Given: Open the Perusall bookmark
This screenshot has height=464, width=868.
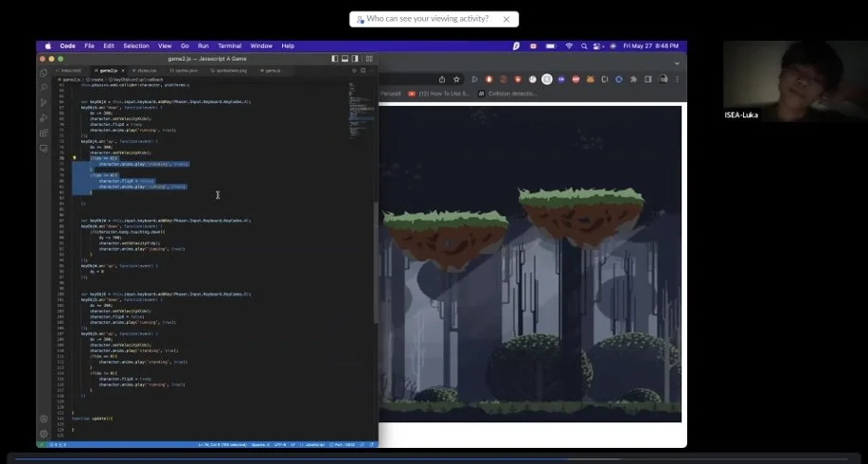Looking at the screenshot, I should click(x=390, y=94).
